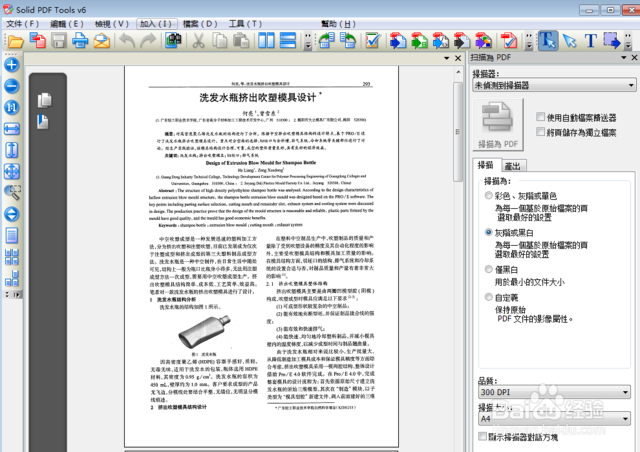640x452 pixels.
Task: Click the copy icon in toolbar
Action: [x=220, y=41]
